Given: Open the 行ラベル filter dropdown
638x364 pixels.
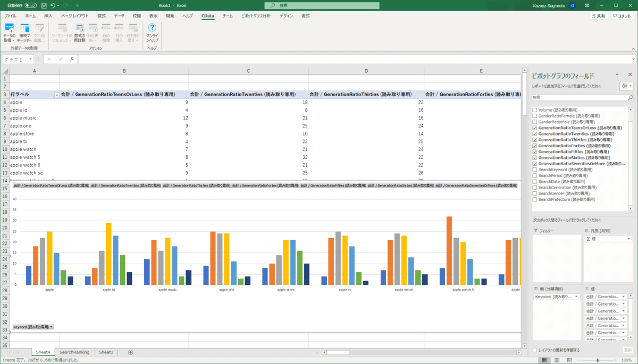Looking at the screenshot, I should 57,95.
